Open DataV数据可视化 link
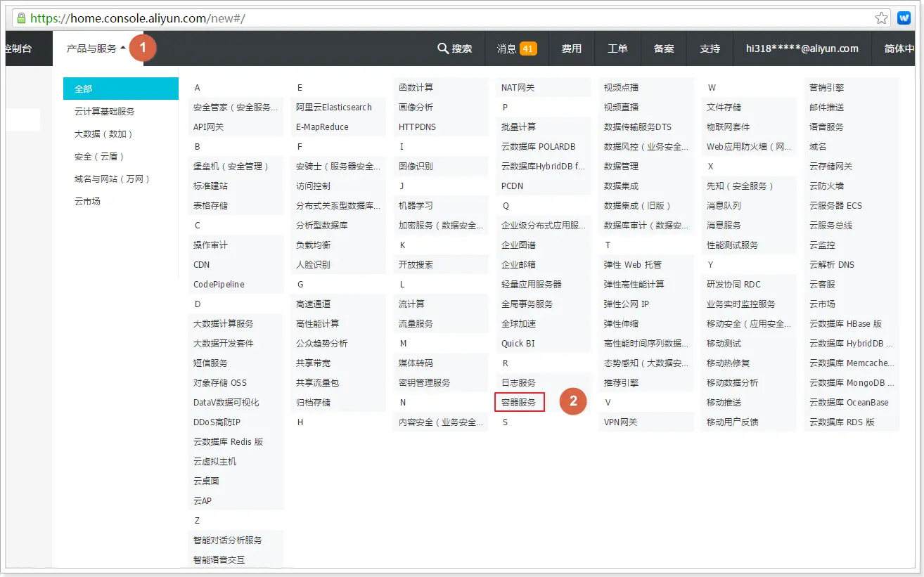The image size is (924, 577). (x=226, y=403)
